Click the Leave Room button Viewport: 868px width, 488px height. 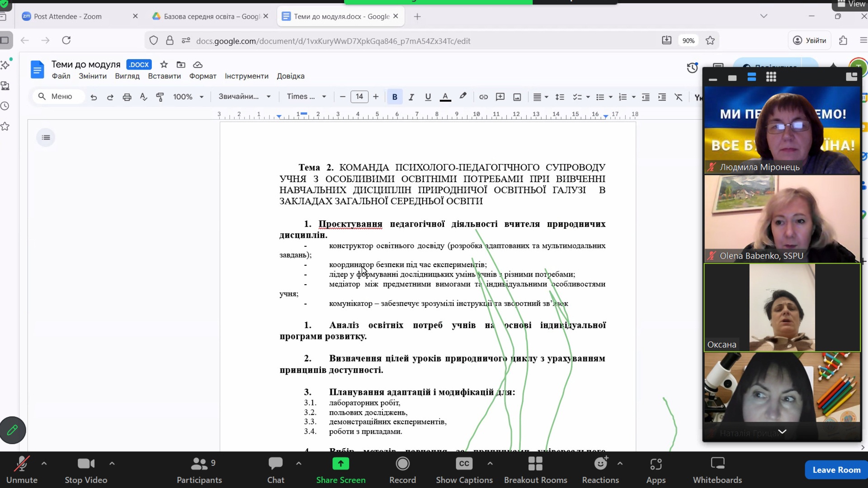[836, 469]
